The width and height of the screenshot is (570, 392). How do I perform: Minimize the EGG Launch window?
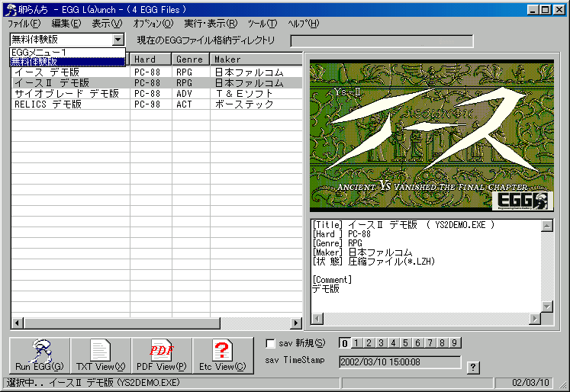tap(533, 10)
